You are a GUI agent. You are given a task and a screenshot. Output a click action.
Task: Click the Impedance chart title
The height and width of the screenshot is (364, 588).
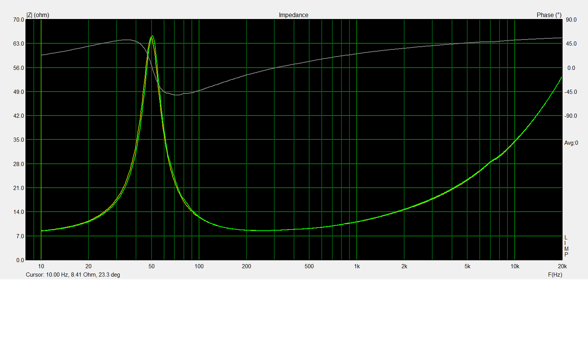[x=293, y=15]
